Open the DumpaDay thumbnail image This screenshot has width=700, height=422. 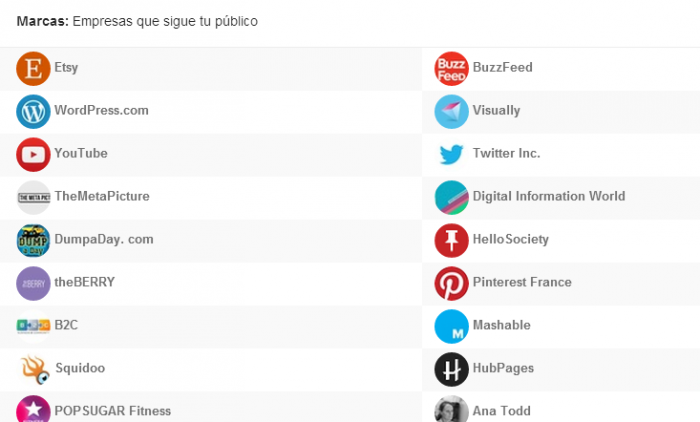[33, 240]
